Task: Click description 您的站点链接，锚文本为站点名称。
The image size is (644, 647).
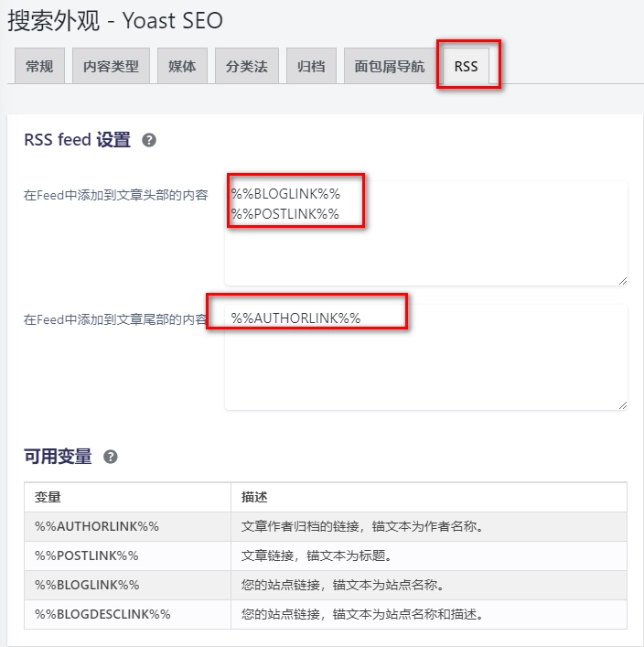Action: (342, 585)
